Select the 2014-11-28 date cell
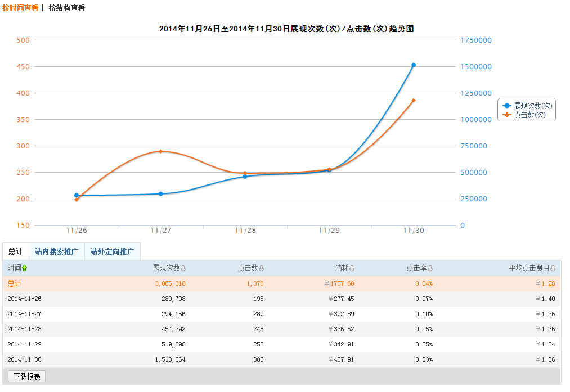 24,330
